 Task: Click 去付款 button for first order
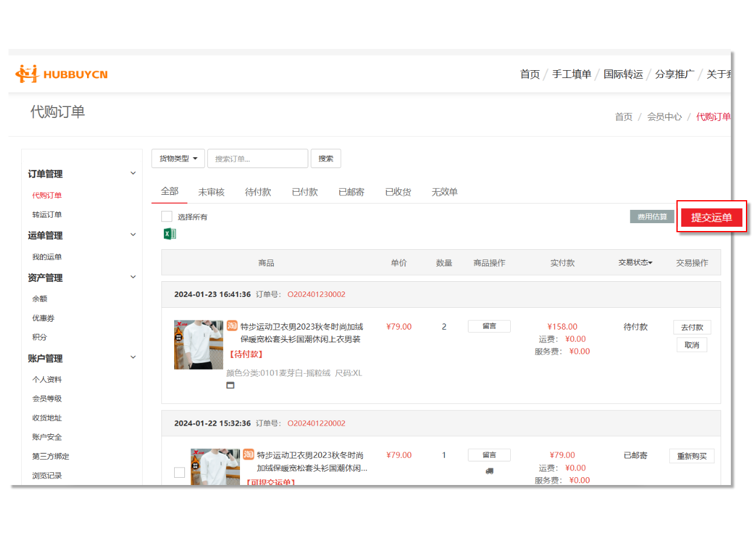point(692,327)
